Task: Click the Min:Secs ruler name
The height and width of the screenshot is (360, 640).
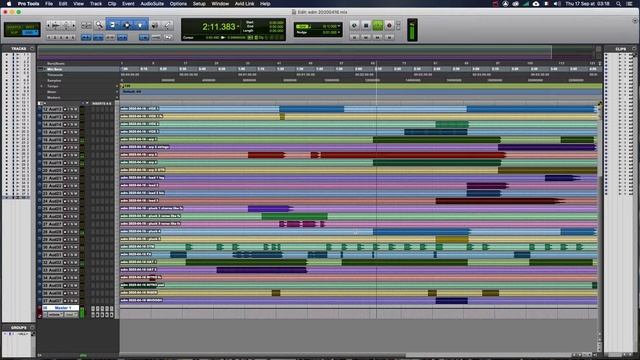Action: click(x=55, y=69)
